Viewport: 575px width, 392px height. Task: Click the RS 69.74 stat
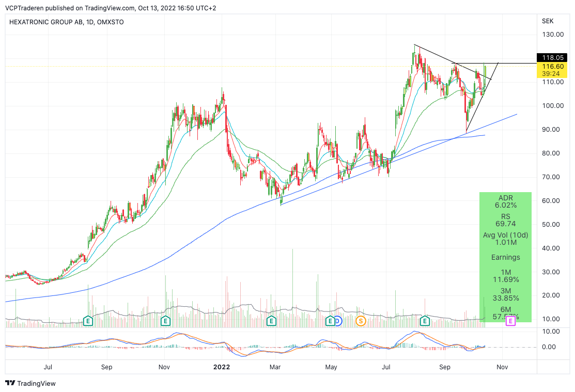pos(506,220)
